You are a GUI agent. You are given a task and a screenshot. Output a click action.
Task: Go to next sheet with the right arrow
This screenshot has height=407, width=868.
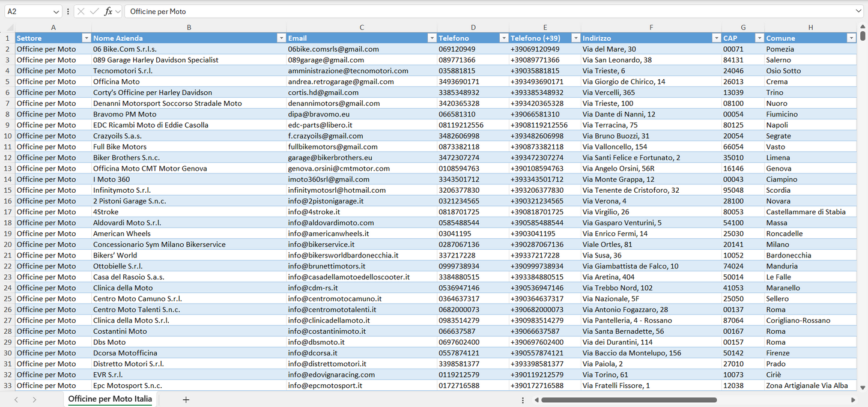pos(34,400)
